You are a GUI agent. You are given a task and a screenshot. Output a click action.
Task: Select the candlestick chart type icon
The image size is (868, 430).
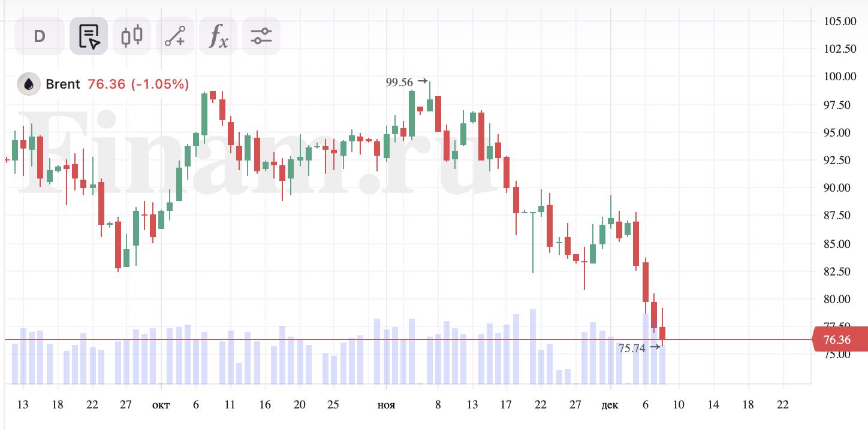(x=131, y=36)
